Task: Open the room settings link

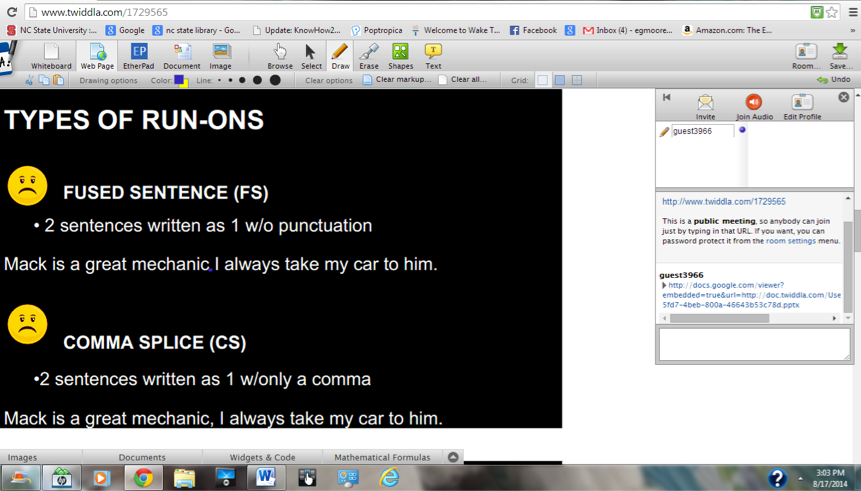Action: coord(790,241)
